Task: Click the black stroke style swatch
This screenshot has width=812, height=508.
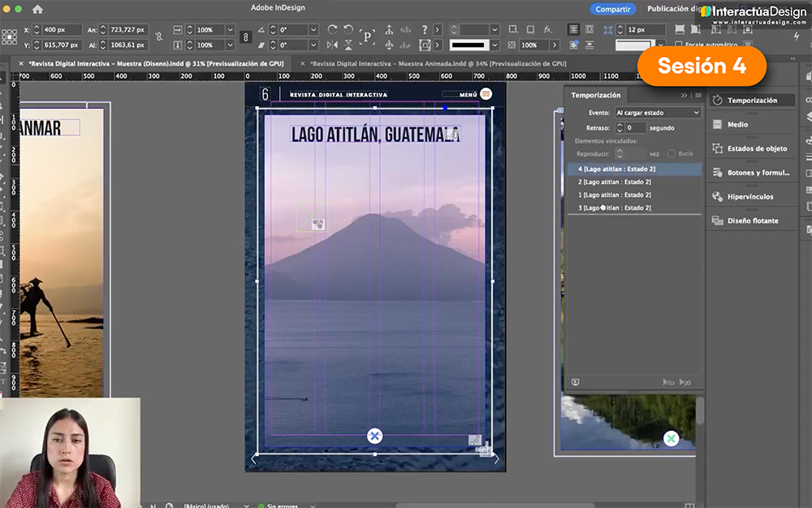Action: 469,45
